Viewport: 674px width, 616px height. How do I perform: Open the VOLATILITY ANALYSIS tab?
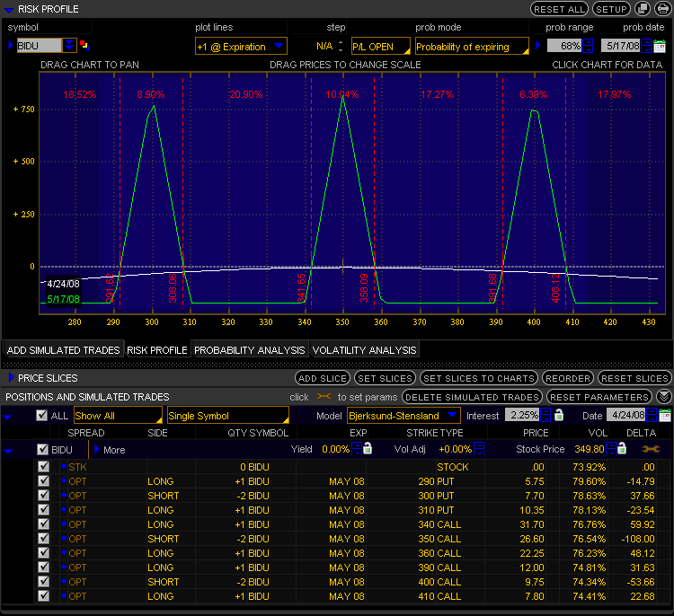(x=364, y=350)
